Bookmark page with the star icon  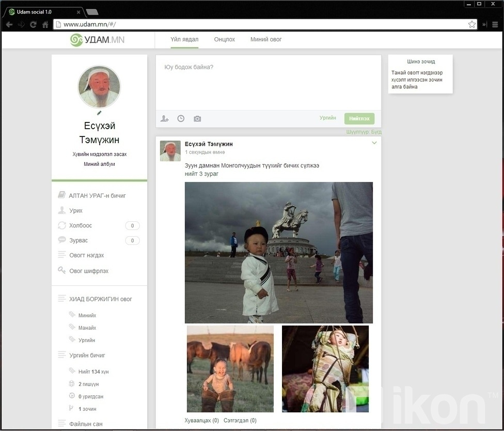(471, 24)
